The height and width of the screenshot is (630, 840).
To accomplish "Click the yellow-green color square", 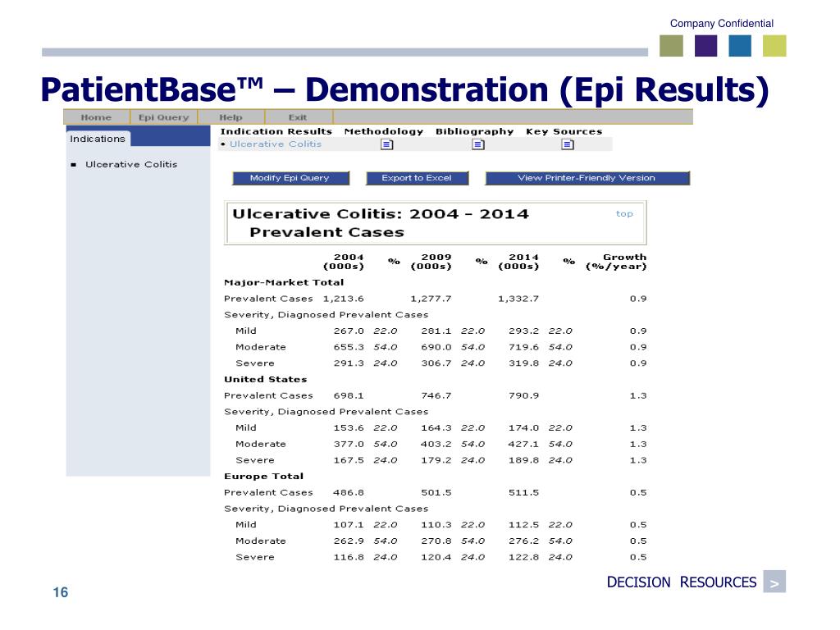I will 774,46.
